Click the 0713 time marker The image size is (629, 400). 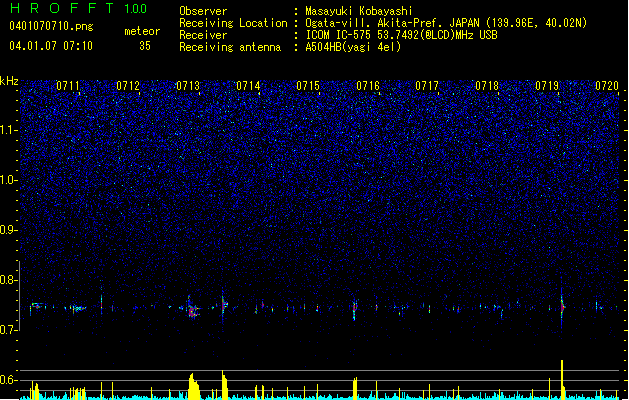pyautogui.click(x=188, y=86)
